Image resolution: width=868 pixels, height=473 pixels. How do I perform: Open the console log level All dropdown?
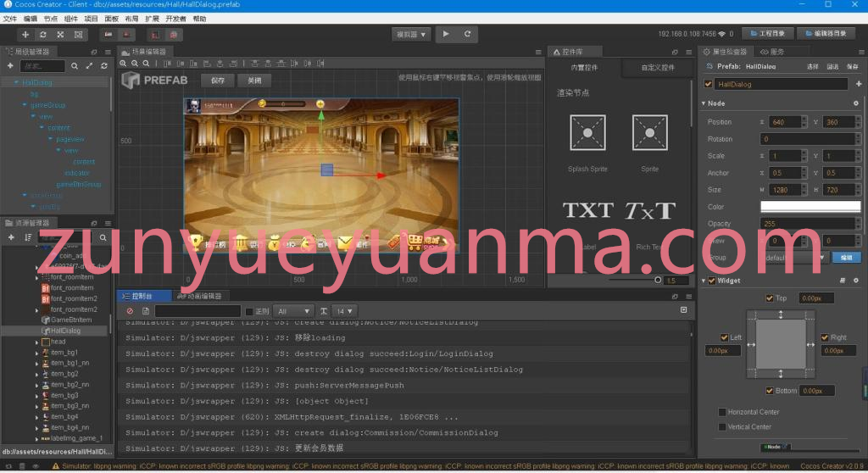click(292, 311)
